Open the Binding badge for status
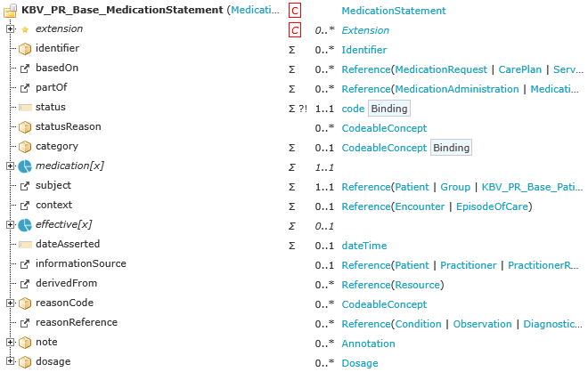This screenshot has width=588, height=372. pyautogui.click(x=388, y=109)
